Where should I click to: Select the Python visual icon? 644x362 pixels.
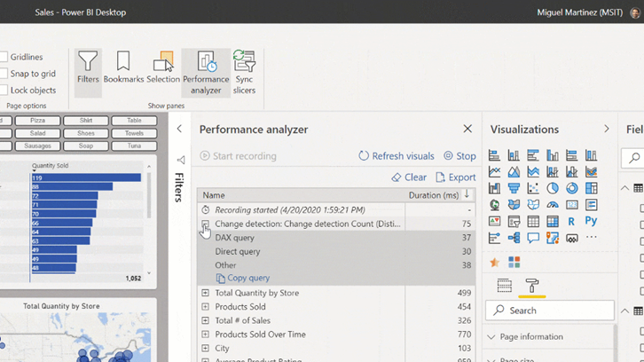[x=592, y=221]
